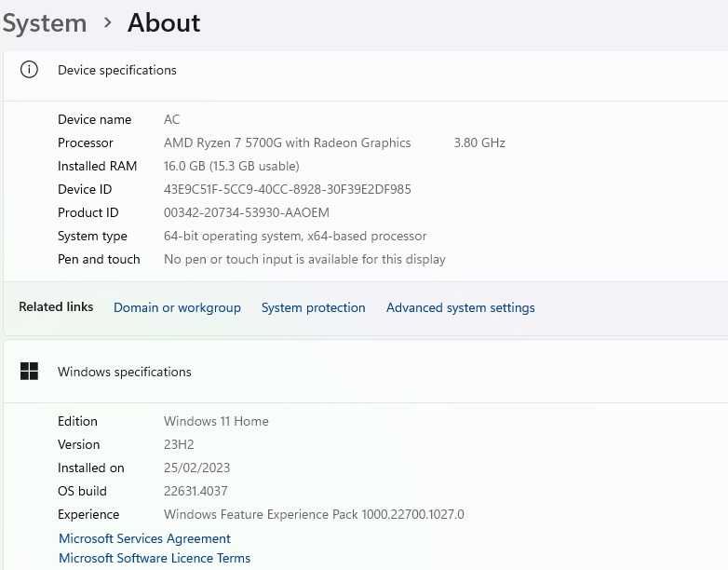Click the Windows logo icon
Screen dimensions: 728x570
pos(30,372)
